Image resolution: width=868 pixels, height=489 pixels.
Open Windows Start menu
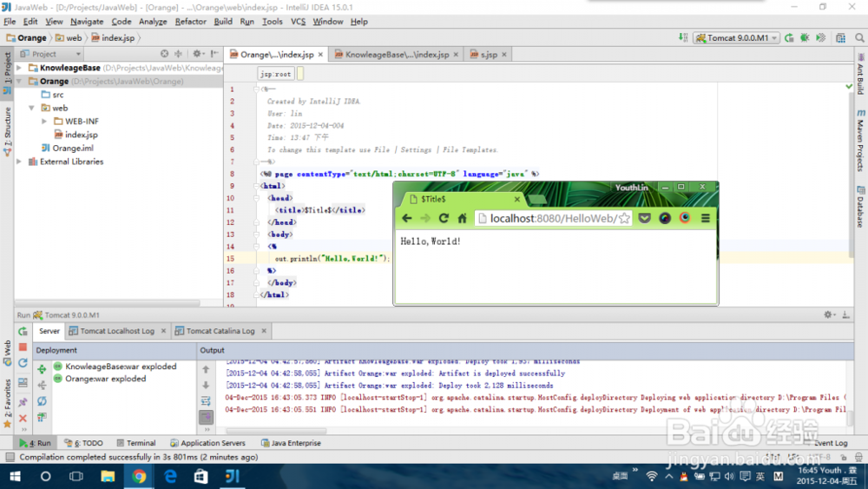click(x=15, y=476)
